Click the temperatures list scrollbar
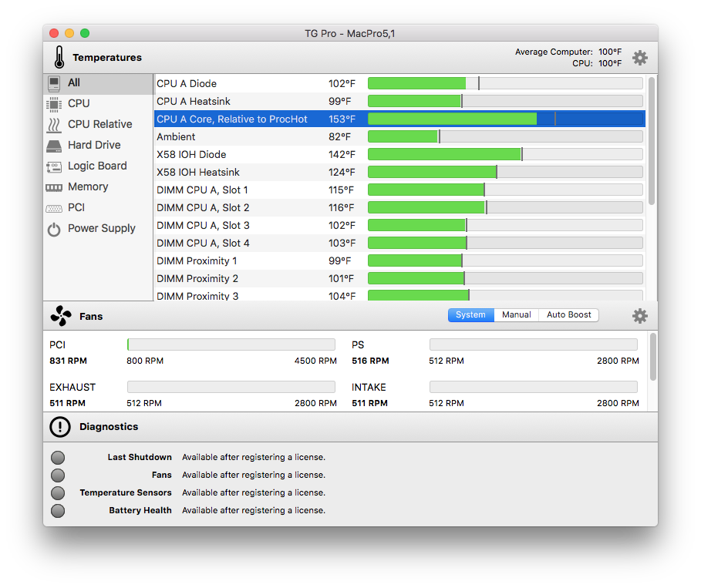The height and width of the screenshot is (588, 701). click(652, 141)
